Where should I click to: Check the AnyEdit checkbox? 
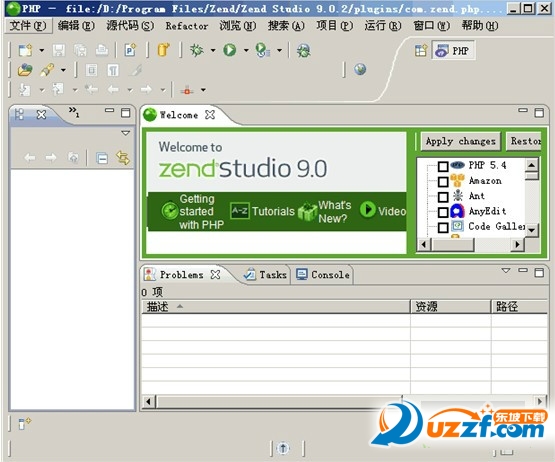point(443,212)
